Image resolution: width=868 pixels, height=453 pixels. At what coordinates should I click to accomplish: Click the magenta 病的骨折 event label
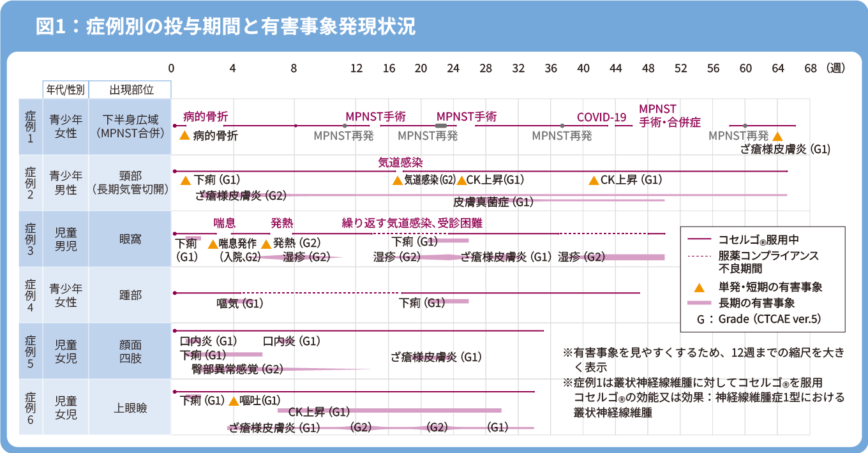[206, 116]
